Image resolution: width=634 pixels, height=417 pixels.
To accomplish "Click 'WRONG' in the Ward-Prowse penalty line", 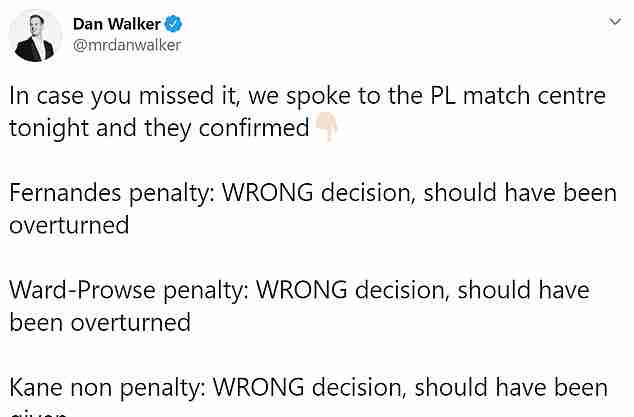I will click(x=302, y=290).
